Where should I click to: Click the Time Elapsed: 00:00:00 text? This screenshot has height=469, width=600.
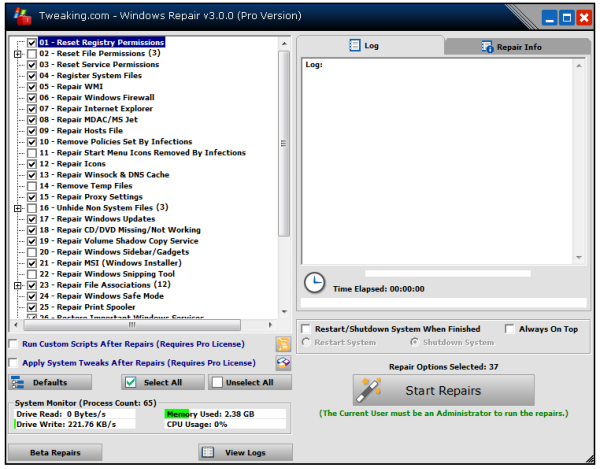378,289
